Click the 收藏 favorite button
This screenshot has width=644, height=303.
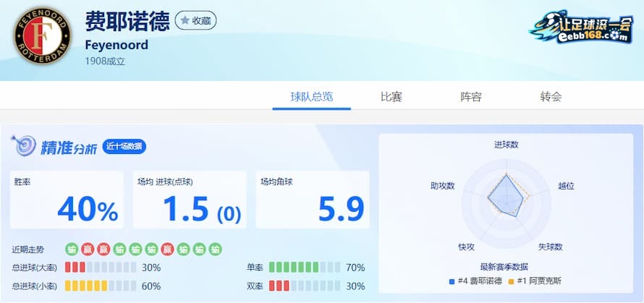coord(195,21)
